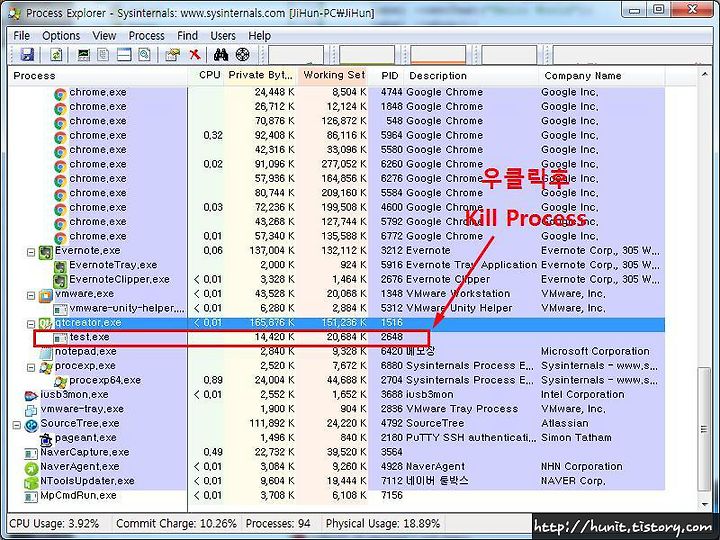Click the NaverAgent.exe green icon
The width and height of the screenshot is (720, 540).
[31, 468]
